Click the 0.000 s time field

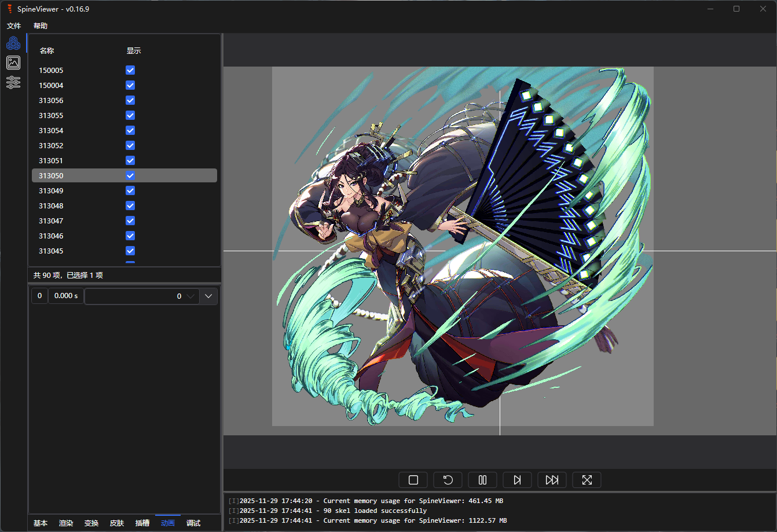pos(66,296)
